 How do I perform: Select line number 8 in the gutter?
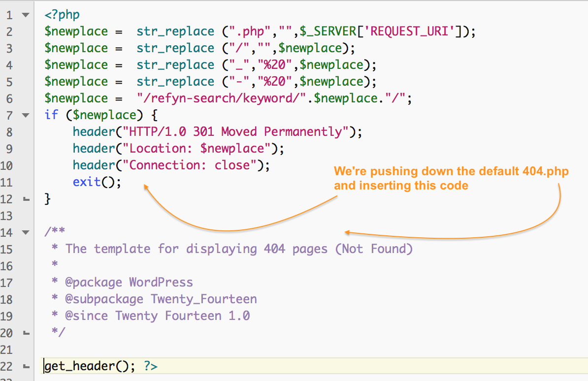point(10,132)
